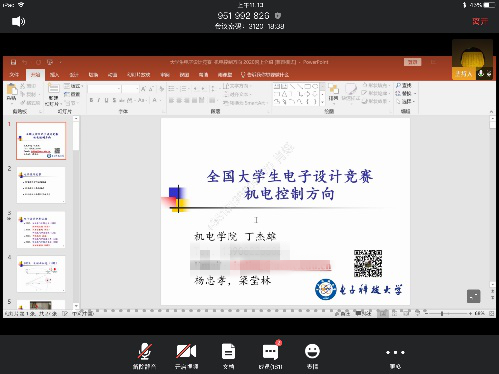
Task: Click the Find button in Editing group
Action: pyautogui.click(x=404, y=86)
